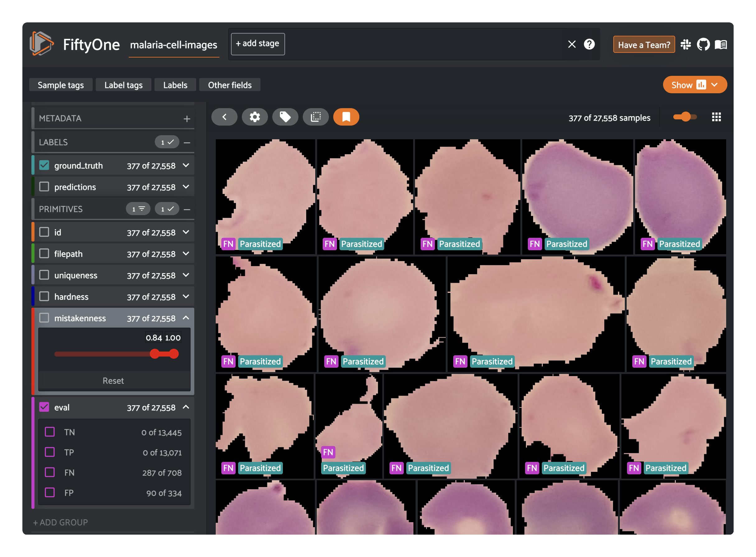Image resolution: width=756 pixels, height=557 pixels.
Task: Click the mistakenness slider upper handle
Action: point(174,354)
